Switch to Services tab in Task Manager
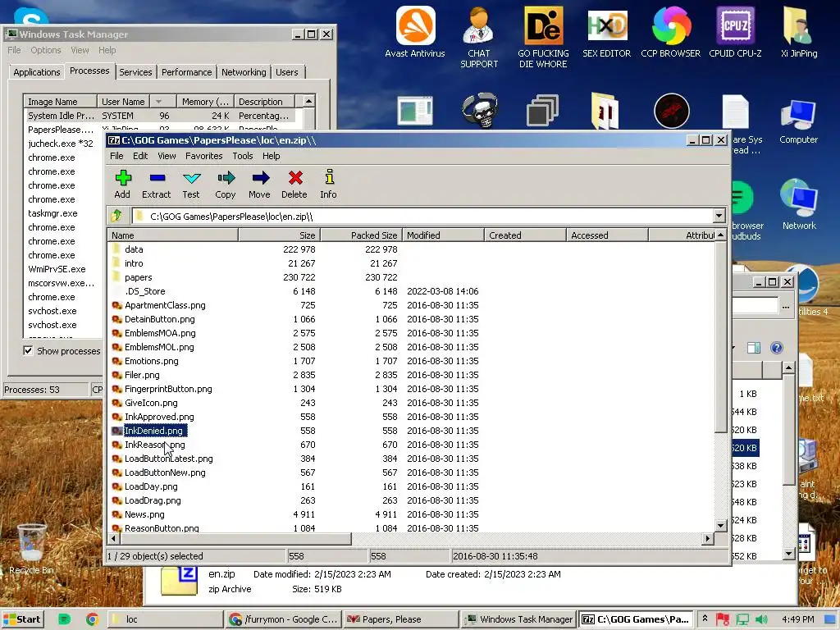Screen dimensions: 840x630 coord(135,72)
